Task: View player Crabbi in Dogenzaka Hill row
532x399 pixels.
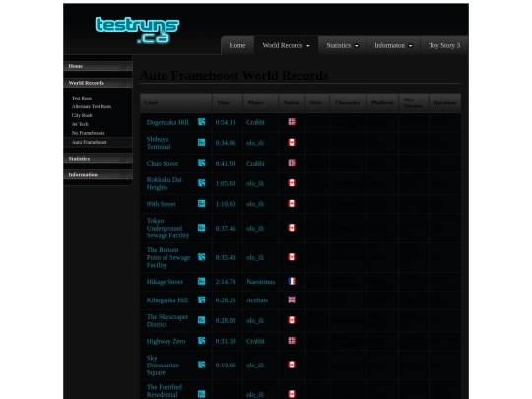Action: 255,122
